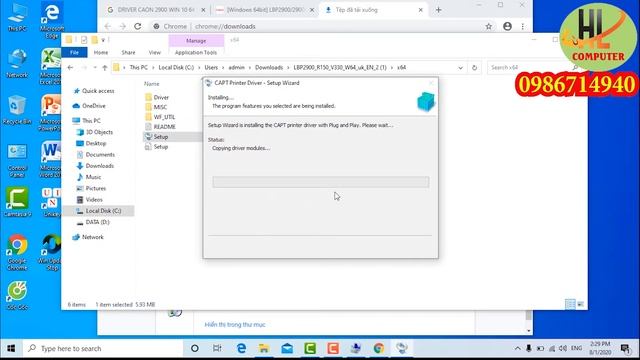Screen dimensions: 640x360
Task: Go back in File Explorer
Action: click(70, 68)
